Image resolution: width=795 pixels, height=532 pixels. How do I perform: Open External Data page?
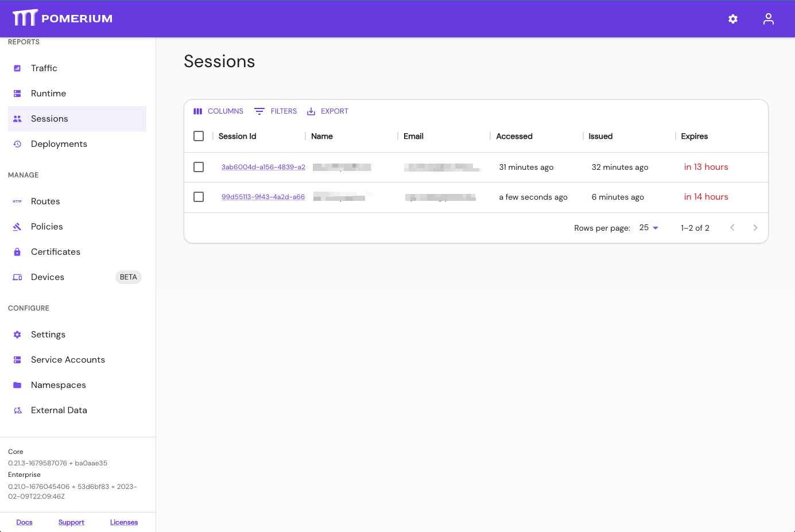(77, 410)
